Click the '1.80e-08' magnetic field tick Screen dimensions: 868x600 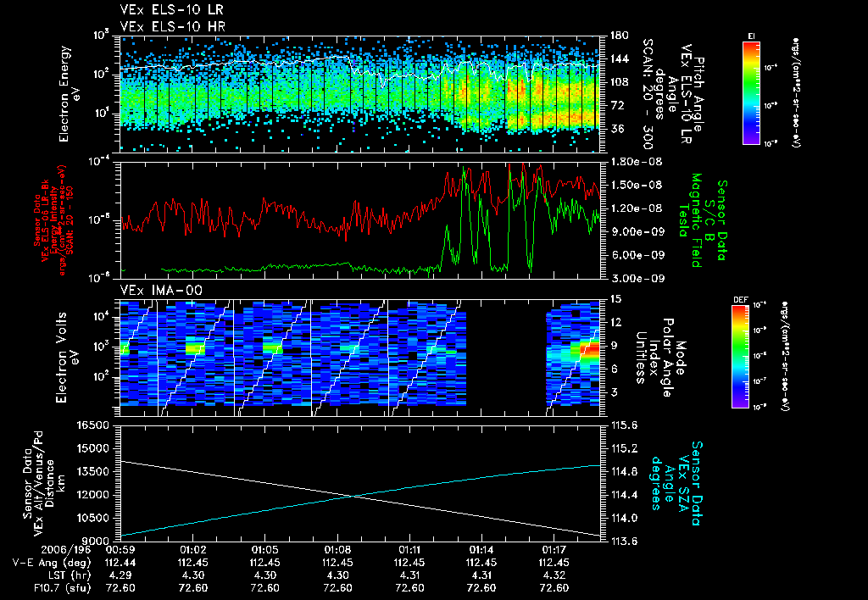pyautogui.click(x=636, y=162)
